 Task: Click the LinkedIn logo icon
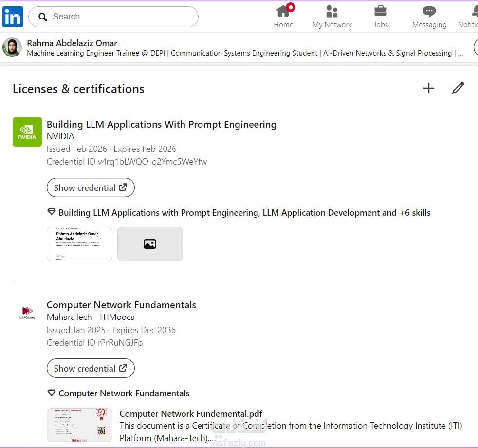point(13,17)
